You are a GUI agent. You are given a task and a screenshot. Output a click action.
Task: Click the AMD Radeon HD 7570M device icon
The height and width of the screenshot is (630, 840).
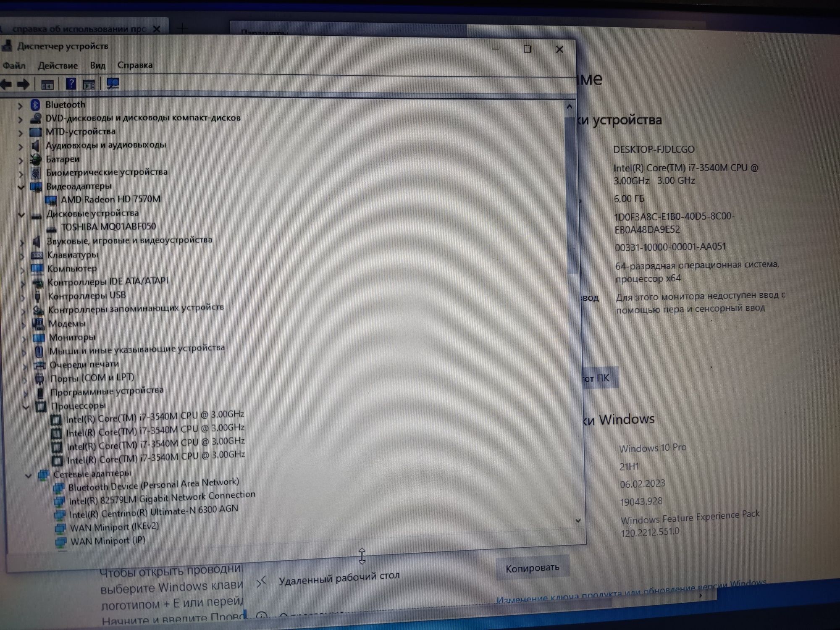tap(51, 200)
